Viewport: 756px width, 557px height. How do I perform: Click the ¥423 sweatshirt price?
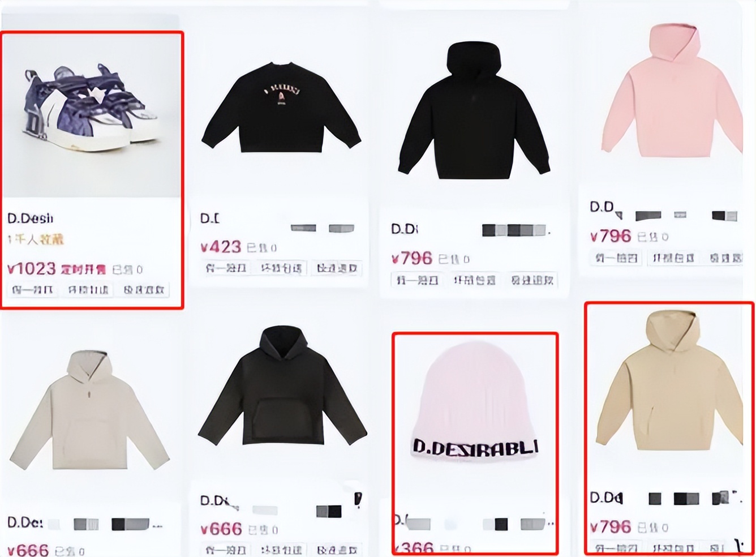point(221,247)
